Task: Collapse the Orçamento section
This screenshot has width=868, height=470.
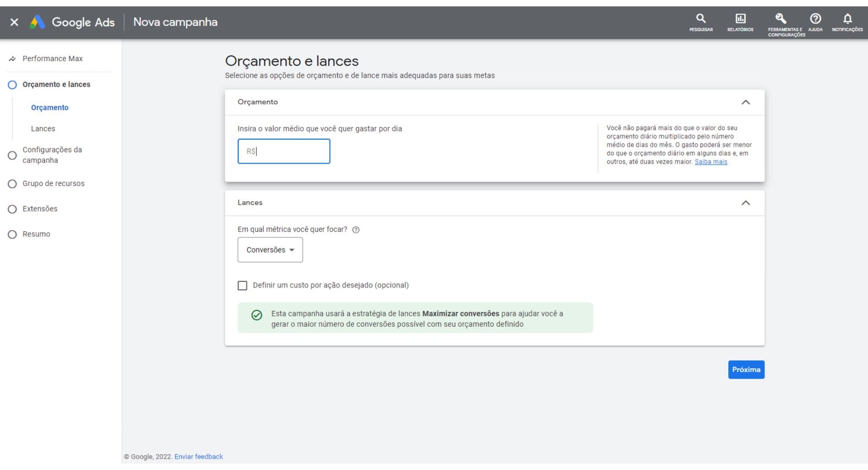Action: coord(745,102)
